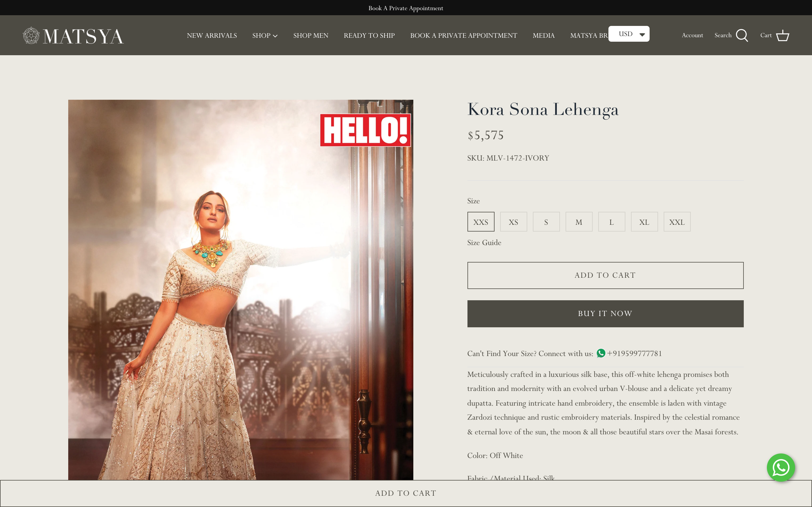Select size XXS

point(480,222)
